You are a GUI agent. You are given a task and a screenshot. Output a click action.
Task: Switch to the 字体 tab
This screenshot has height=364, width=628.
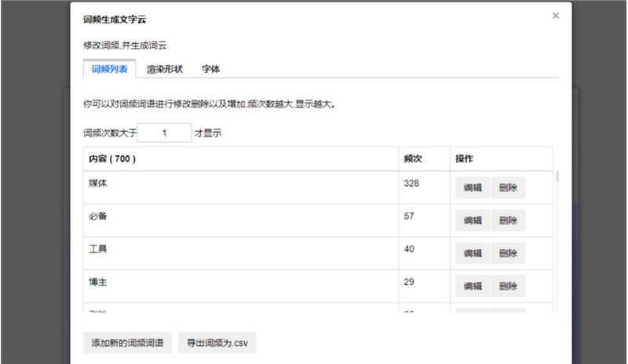(210, 69)
